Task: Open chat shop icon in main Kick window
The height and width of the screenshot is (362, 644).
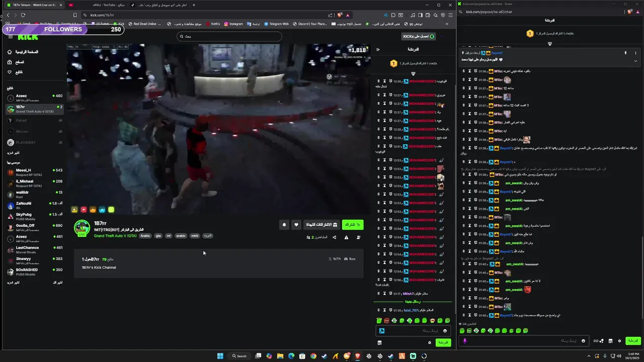Action: pos(380,342)
